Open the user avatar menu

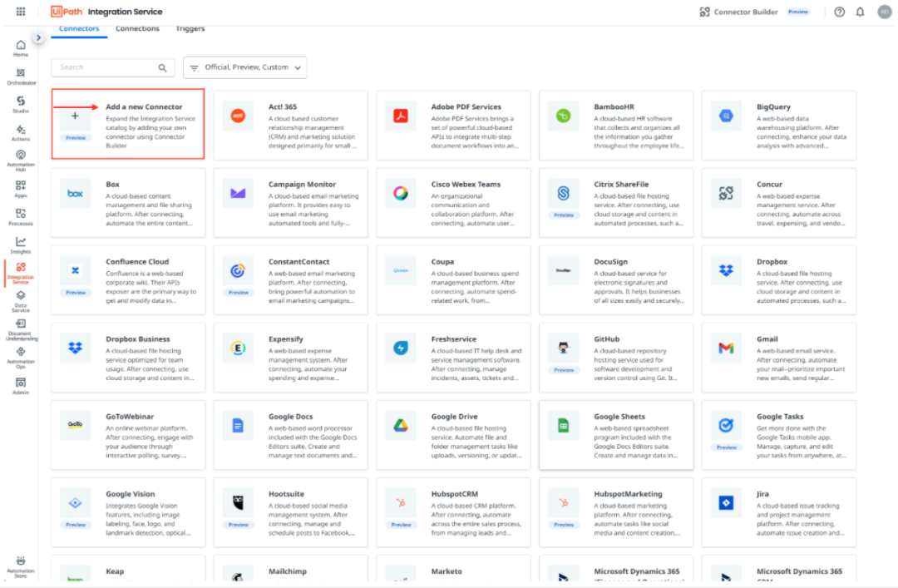885,12
